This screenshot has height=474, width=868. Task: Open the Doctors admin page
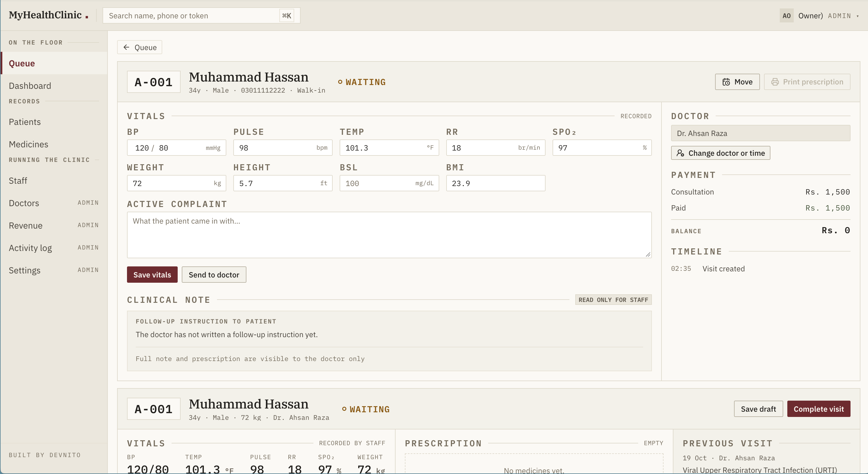coord(54,203)
